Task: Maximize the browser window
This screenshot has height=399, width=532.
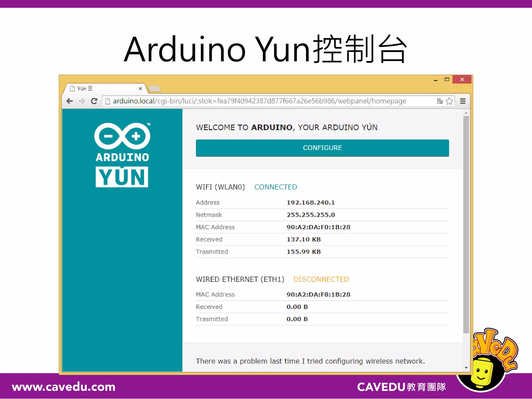Action: 447,79
